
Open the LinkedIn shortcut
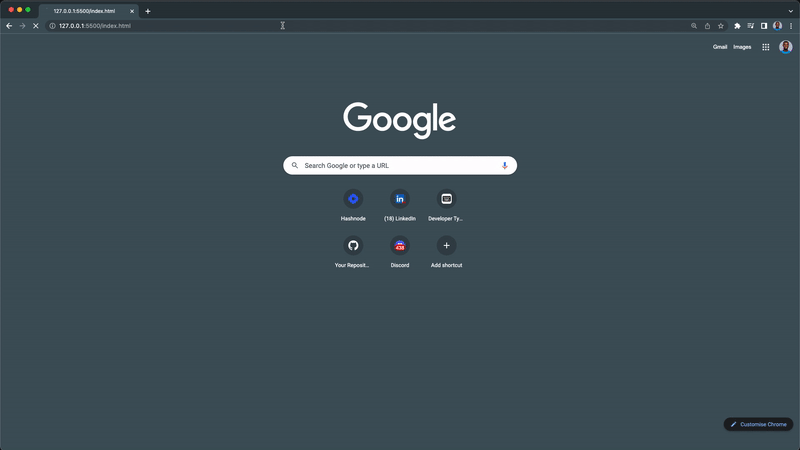coord(400,199)
